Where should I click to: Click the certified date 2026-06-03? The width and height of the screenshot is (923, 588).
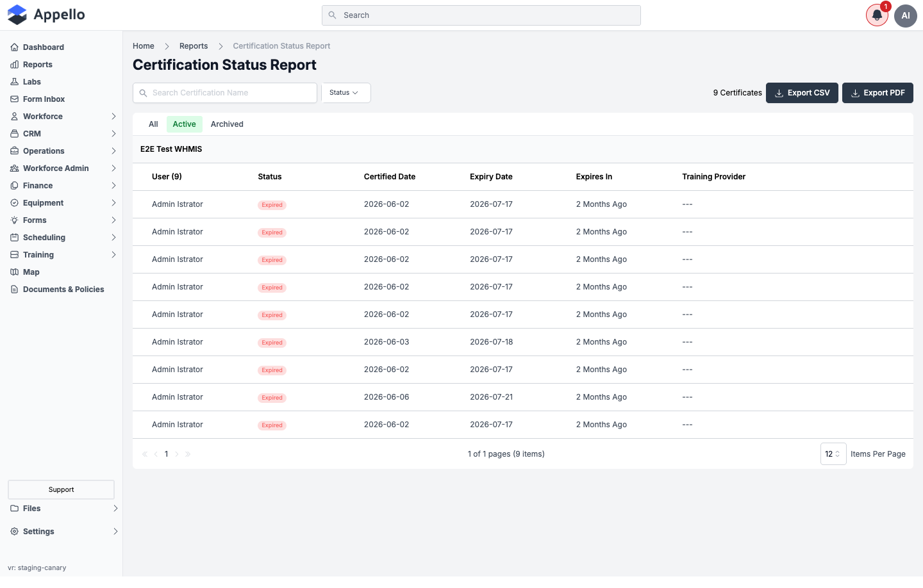coord(387,342)
